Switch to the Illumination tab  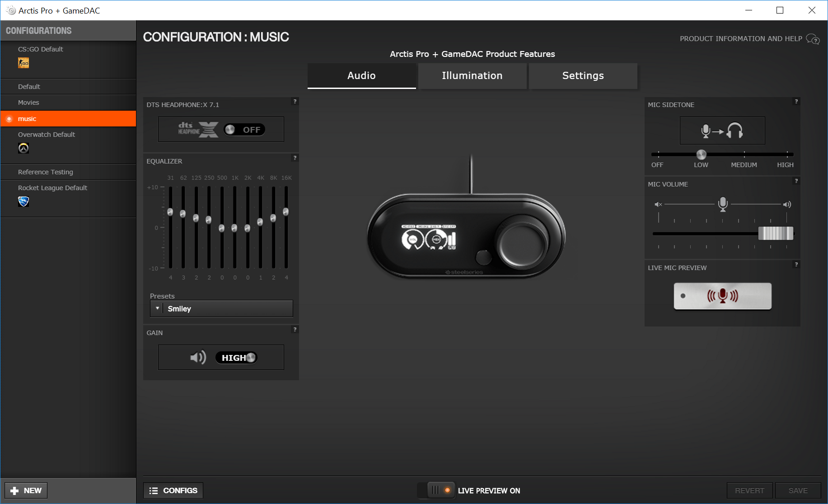pyautogui.click(x=472, y=76)
